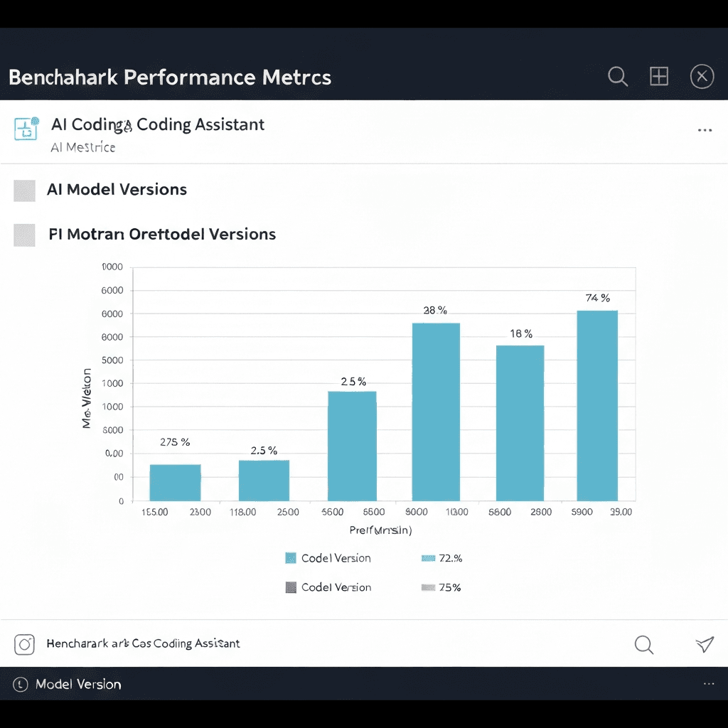Click the tallest bar labeled 74 %
This screenshot has width=728, height=728.
pos(597,405)
